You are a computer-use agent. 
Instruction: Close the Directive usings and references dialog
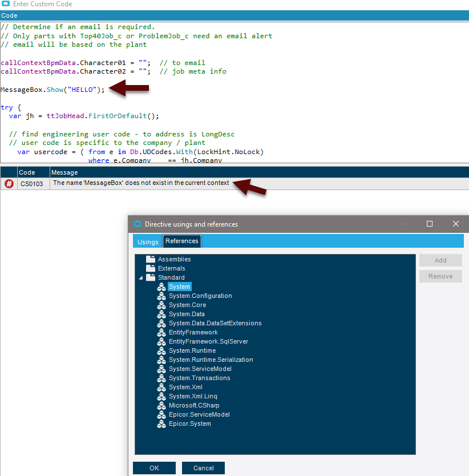[456, 224]
